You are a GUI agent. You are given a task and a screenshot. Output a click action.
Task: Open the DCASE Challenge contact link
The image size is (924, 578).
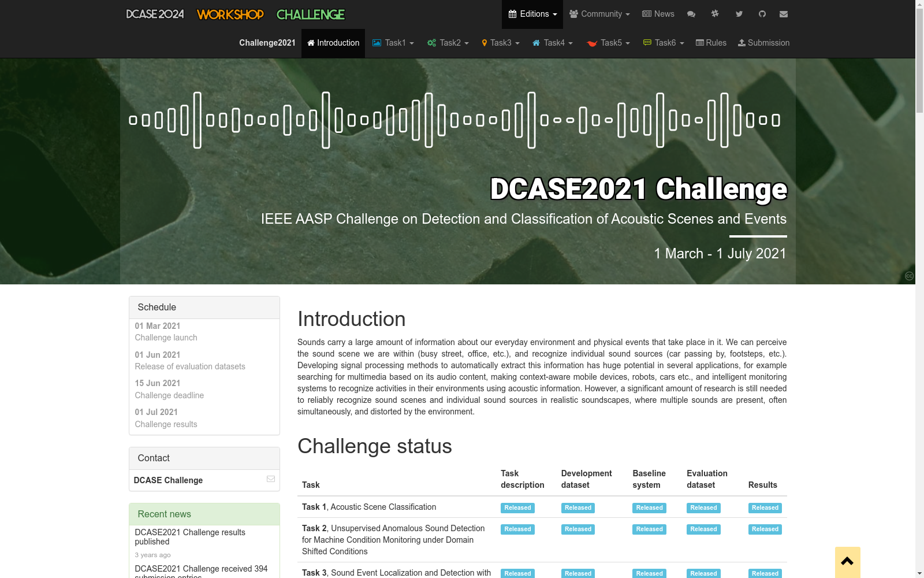[168, 480]
